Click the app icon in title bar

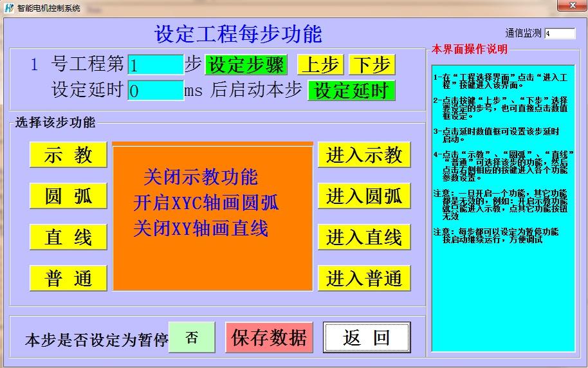pos(8,8)
